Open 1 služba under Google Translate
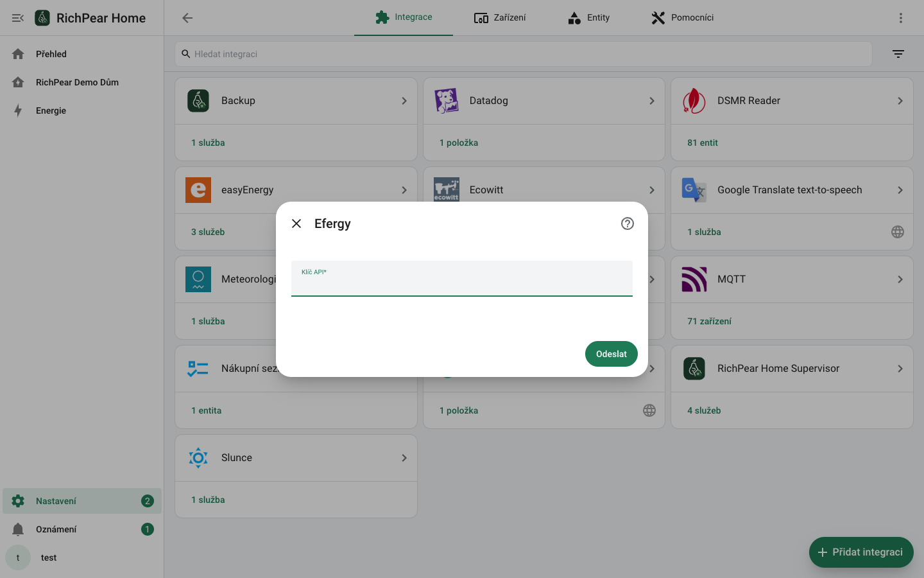The width and height of the screenshot is (924, 578). [704, 232]
